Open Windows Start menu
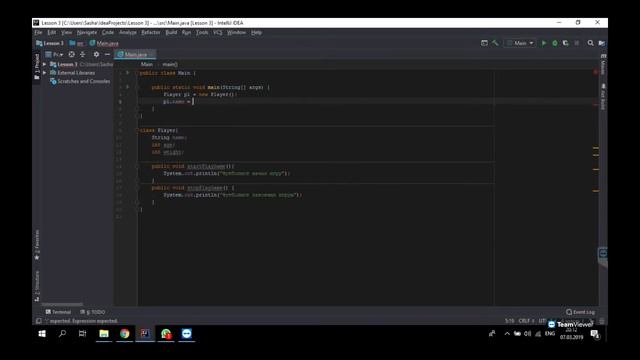The height and width of the screenshot is (360, 640). pos(42,334)
